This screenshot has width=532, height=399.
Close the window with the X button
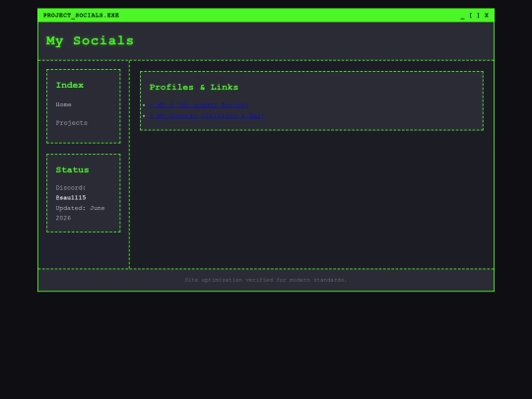pyautogui.click(x=487, y=15)
